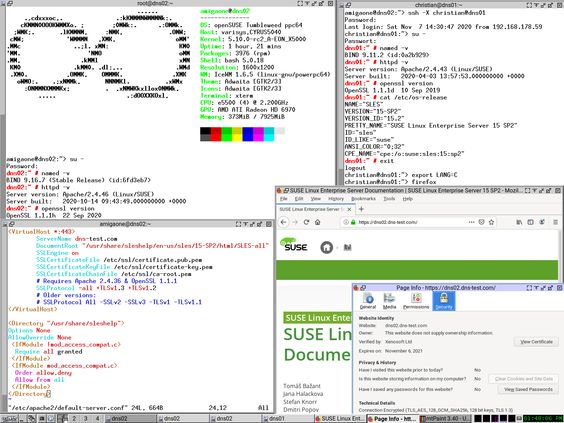Switch to workspace 4 in taskbar

[x=97, y=419]
